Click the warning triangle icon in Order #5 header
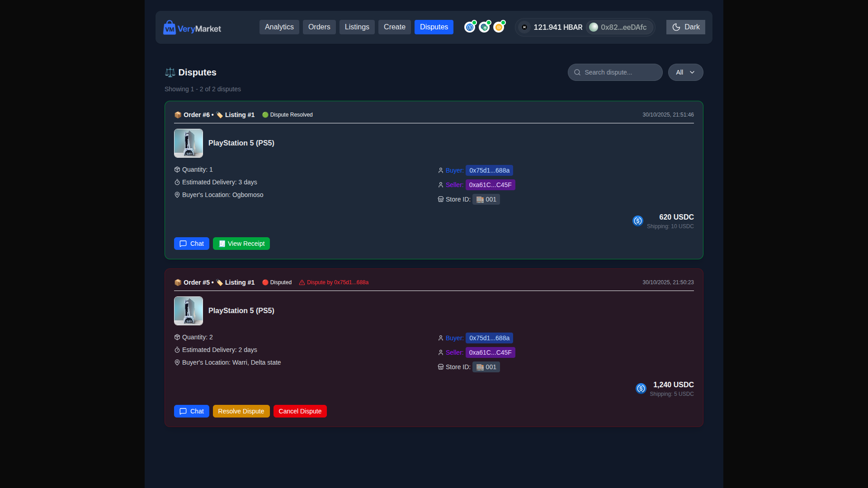Image resolution: width=868 pixels, height=488 pixels. click(x=302, y=282)
